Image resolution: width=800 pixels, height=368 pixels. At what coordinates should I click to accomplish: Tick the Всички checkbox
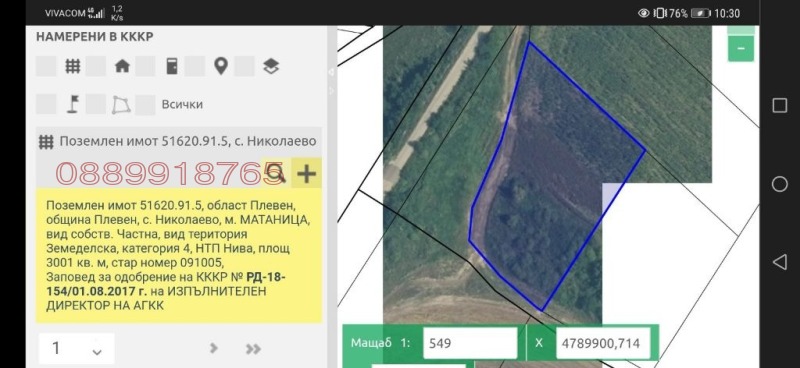coord(145,104)
